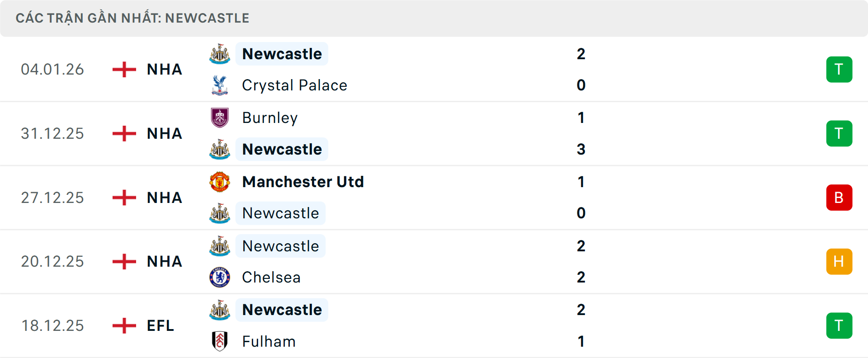Click the Chelsea team name
This screenshot has width=868, height=358.
(271, 277)
